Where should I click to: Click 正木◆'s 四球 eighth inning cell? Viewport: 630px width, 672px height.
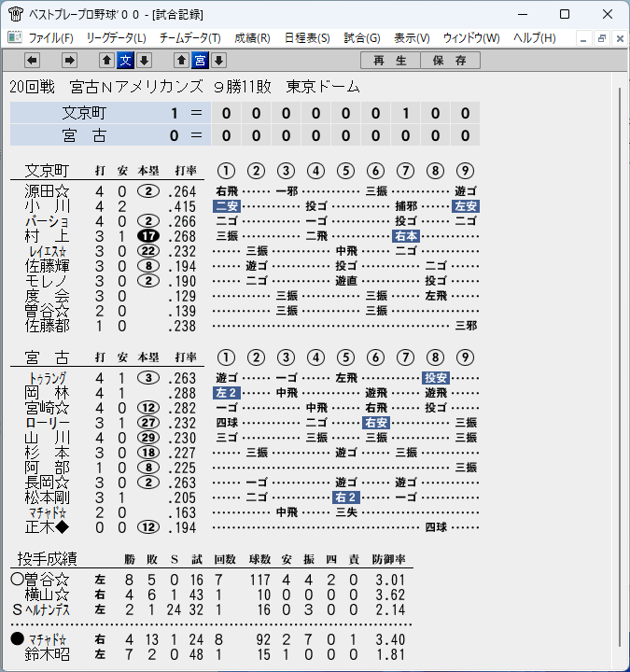point(436,527)
